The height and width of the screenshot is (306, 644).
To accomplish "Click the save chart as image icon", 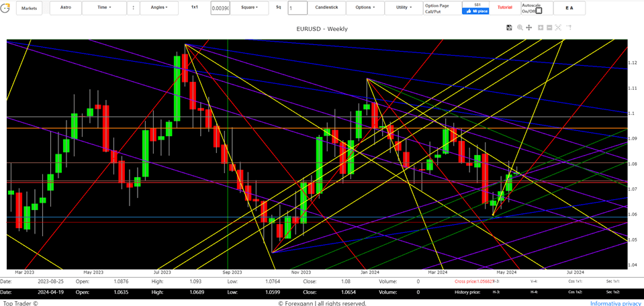I will point(510,28).
